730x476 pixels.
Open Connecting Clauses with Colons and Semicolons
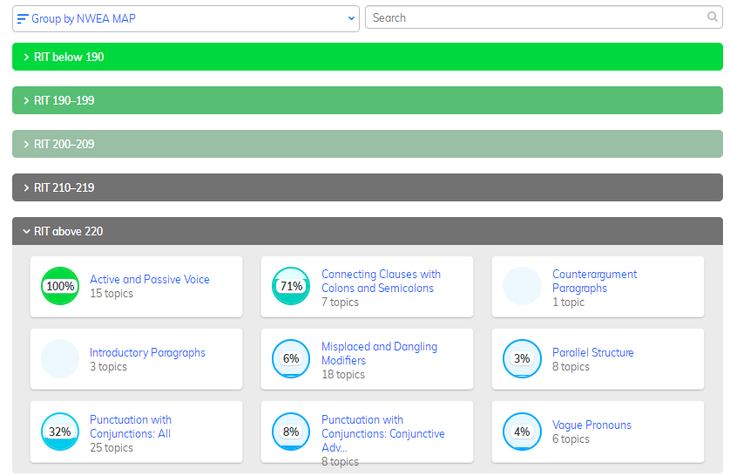381,281
